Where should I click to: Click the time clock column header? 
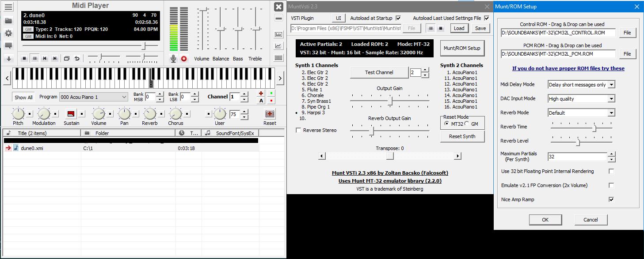pos(188,133)
